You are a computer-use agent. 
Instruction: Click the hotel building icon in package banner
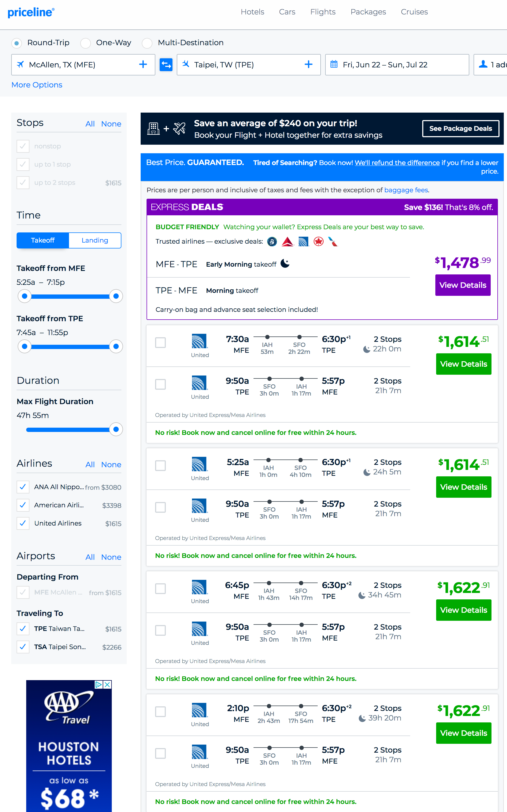(153, 128)
